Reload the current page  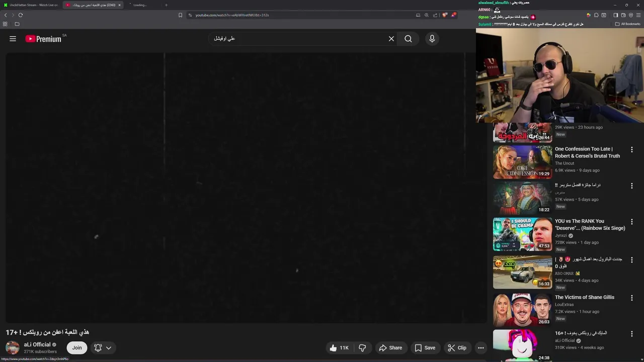click(21, 15)
